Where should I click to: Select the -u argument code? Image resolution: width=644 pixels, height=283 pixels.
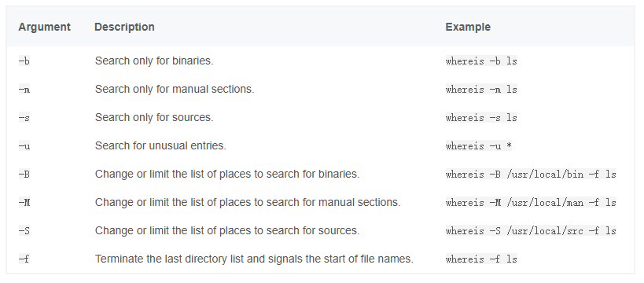tap(24, 146)
